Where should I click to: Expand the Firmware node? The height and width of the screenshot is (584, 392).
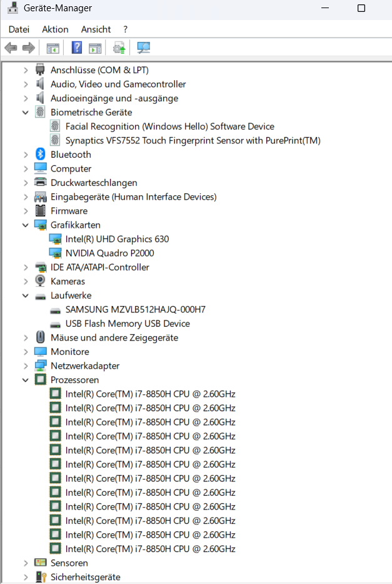[25, 211]
